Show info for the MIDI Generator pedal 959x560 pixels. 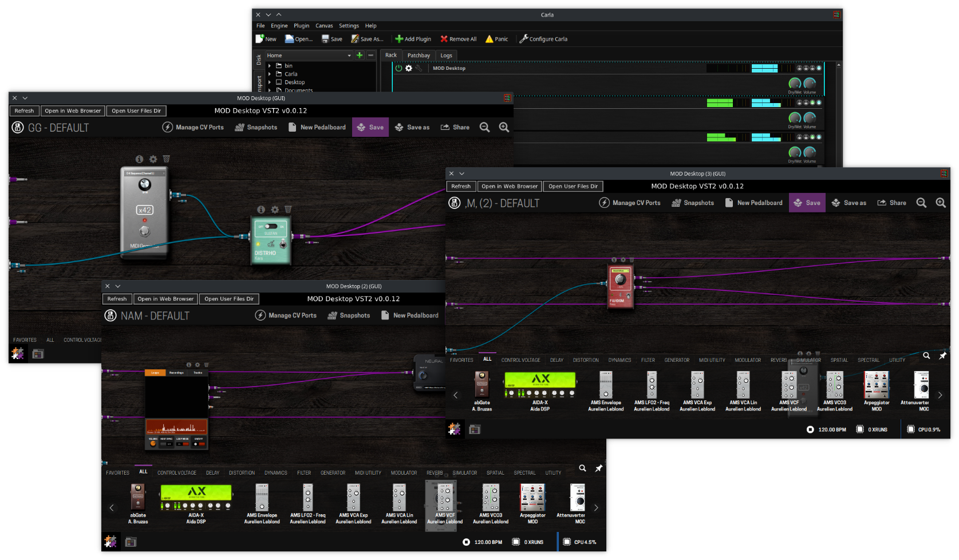[139, 159]
